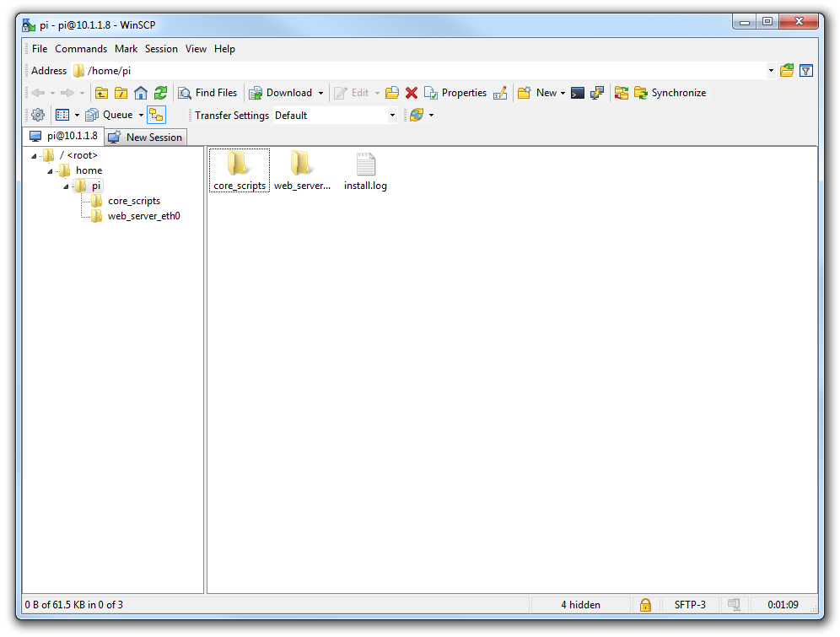Image resolution: width=840 pixels, height=637 pixels.
Task: Click the Synchronize button
Action: click(x=670, y=93)
